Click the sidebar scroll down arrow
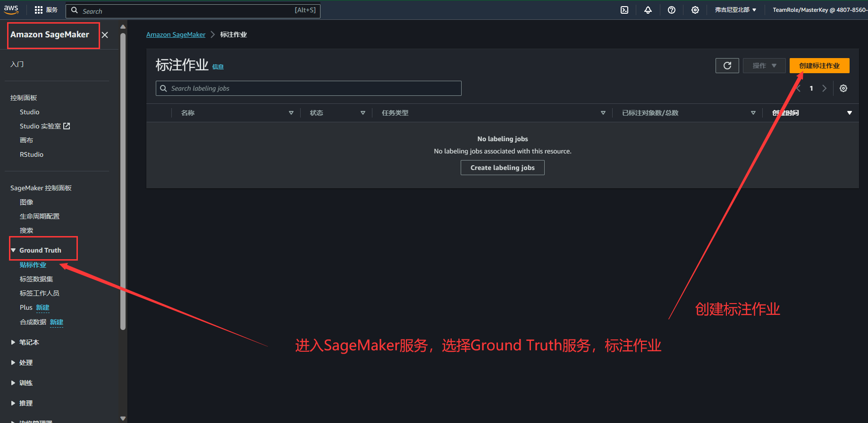868x423 pixels. tap(123, 418)
